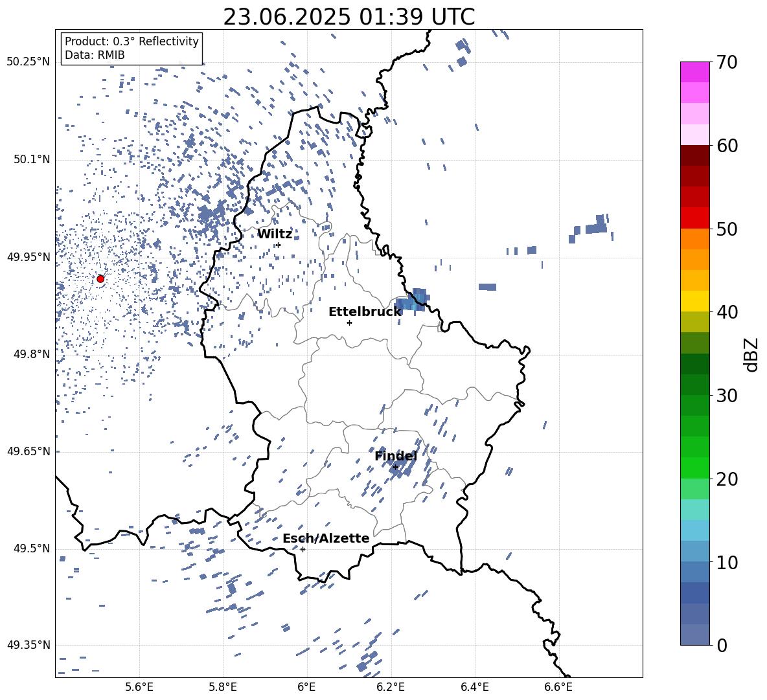Pick the slate-blue swatch just above 0 dBZ
The width and height of the screenshot is (767, 700).
coord(694,635)
